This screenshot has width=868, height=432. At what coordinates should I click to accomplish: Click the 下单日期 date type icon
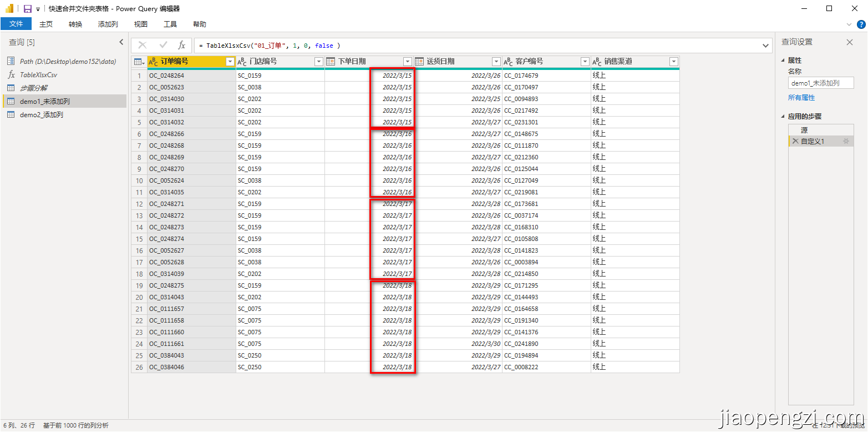click(331, 62)
